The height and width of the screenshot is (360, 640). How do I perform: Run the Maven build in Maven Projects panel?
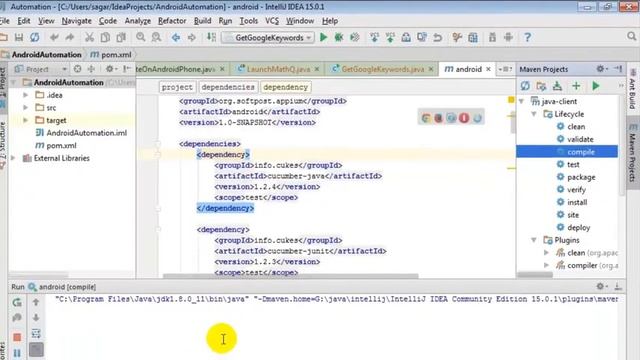pyautogui.click(x=596, y=86)
